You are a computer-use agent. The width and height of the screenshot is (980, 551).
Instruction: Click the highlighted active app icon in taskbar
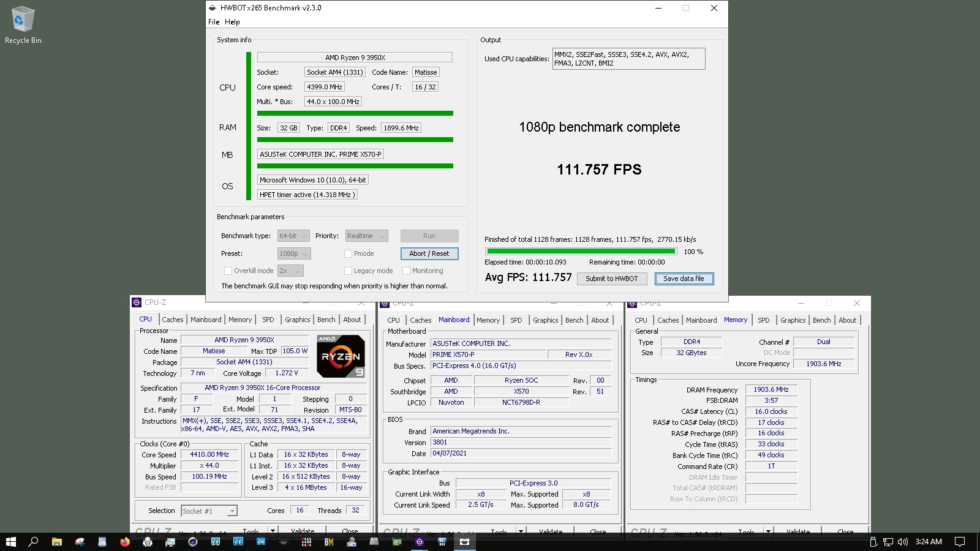tap(465, 542)
